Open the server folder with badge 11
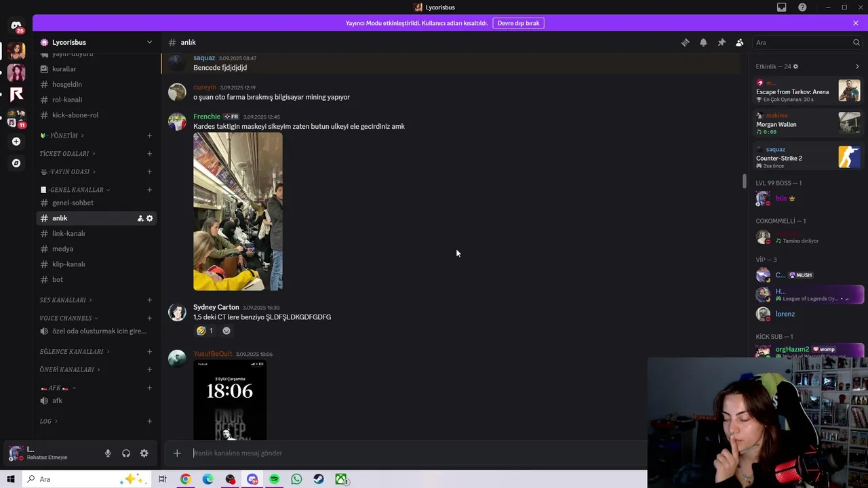The image size is (868, 488). (x=16, y=118)
